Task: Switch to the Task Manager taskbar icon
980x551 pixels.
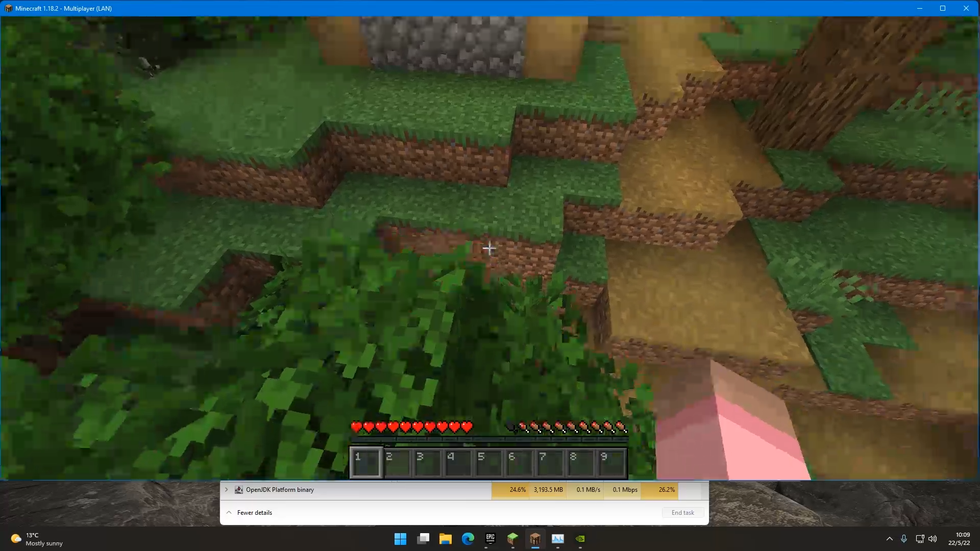Action: click(x=557, y=539)
